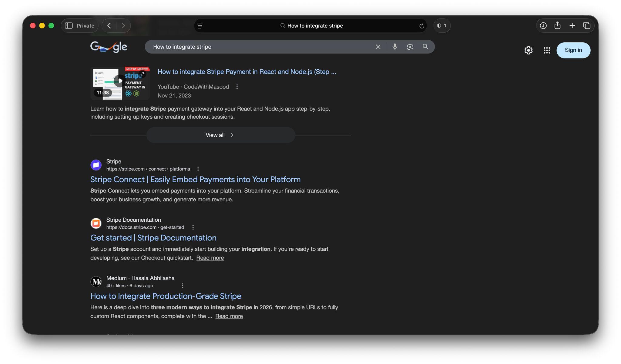
Task: Click the magnifying glass search button
Action: click(x=425, y=47)
